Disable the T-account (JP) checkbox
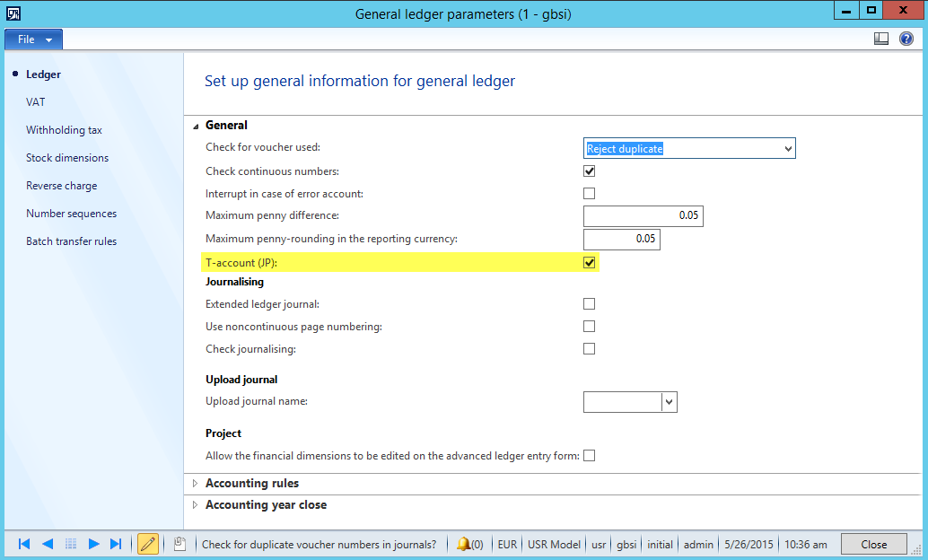The height and width of the screenshot is (560, 928). (x=590, y=262)
